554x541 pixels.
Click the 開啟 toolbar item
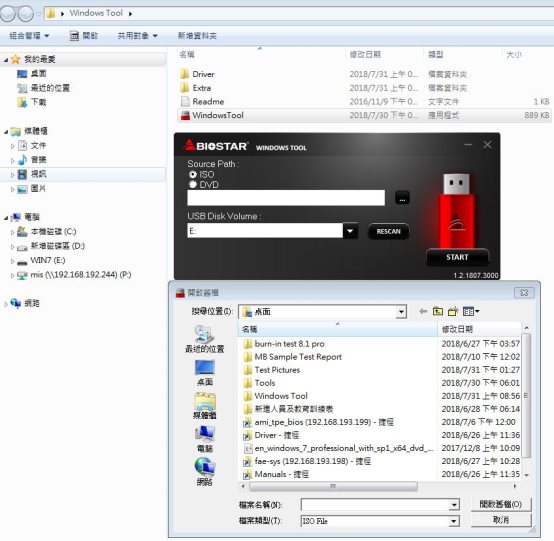(x=84, y=36)
